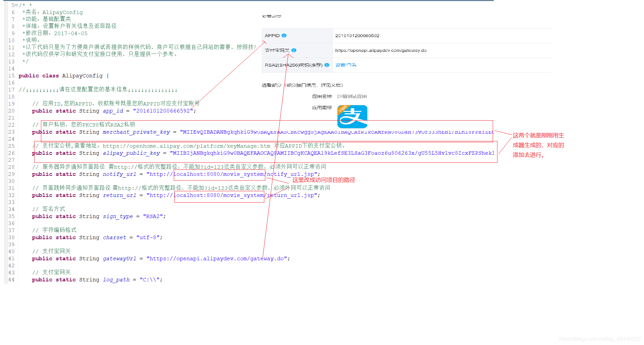Click the alipay_public_key variable name
Viewport: 644px width, 345px height.
[131, 153]
